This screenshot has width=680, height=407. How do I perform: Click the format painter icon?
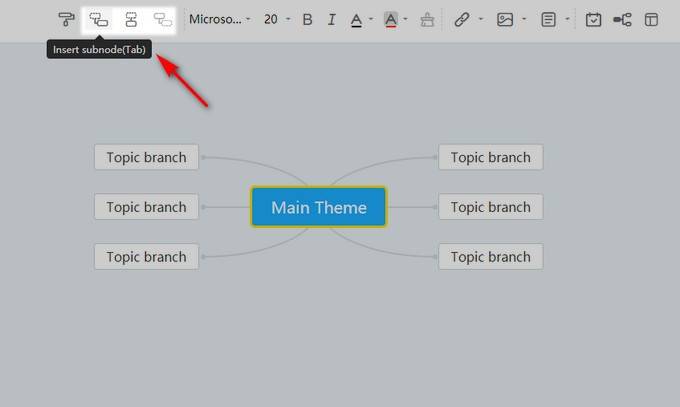click(66, 19)
